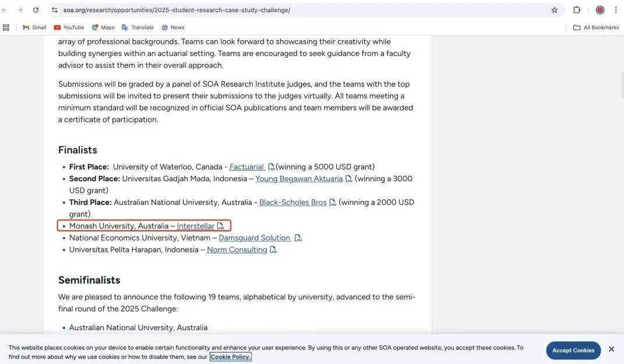The image size is (624, 364).
Task: Open the Interstellar submission link
Action: (x=195, y=227)
